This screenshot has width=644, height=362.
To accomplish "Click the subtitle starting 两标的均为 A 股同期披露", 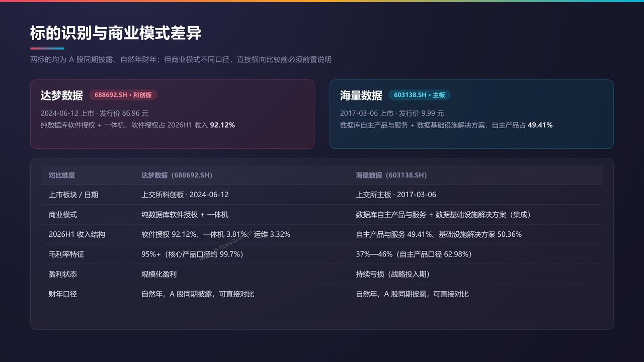I will pyautogui.click(x=181, y=59).
